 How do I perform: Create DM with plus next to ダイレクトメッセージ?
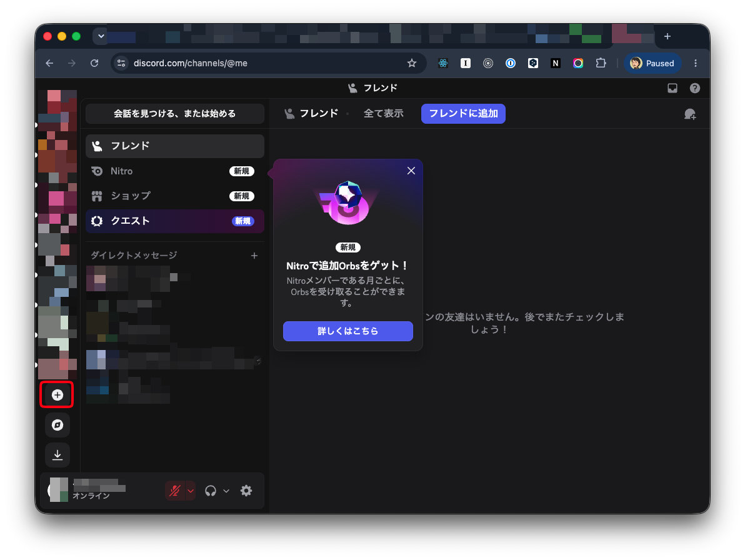click(254, 256)
